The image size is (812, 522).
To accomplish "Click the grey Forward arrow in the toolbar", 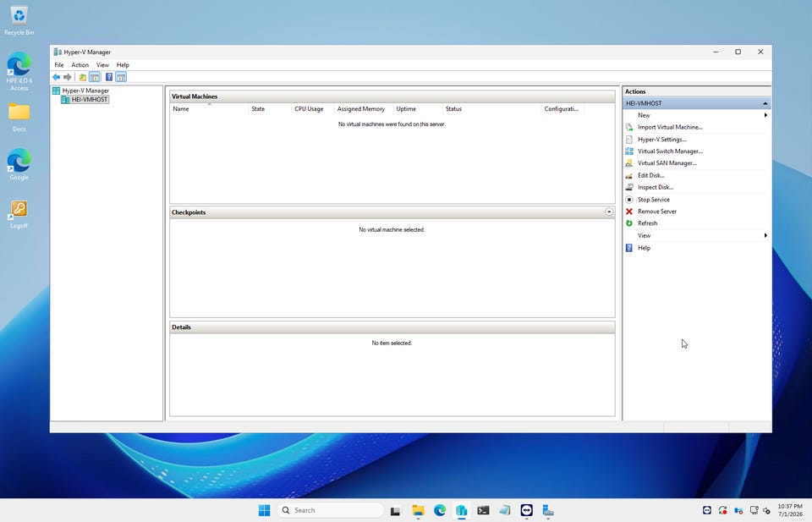I will (68, 77).
